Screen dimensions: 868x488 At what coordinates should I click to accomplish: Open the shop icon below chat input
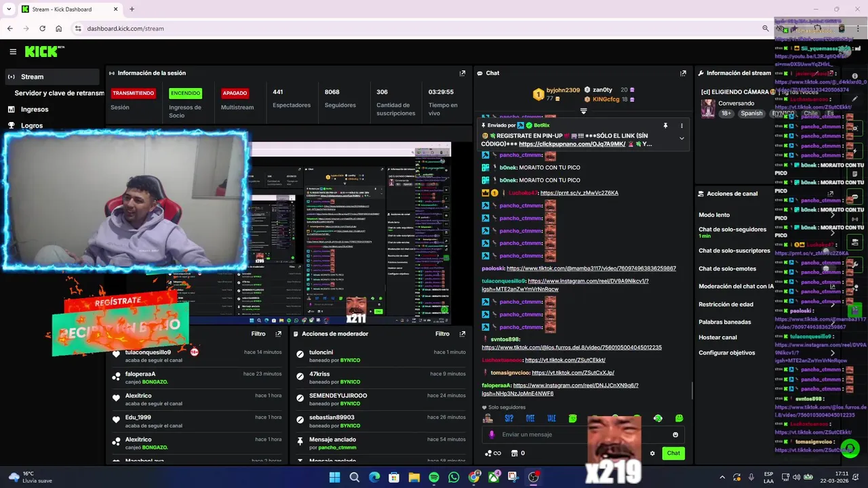[514, 453]
